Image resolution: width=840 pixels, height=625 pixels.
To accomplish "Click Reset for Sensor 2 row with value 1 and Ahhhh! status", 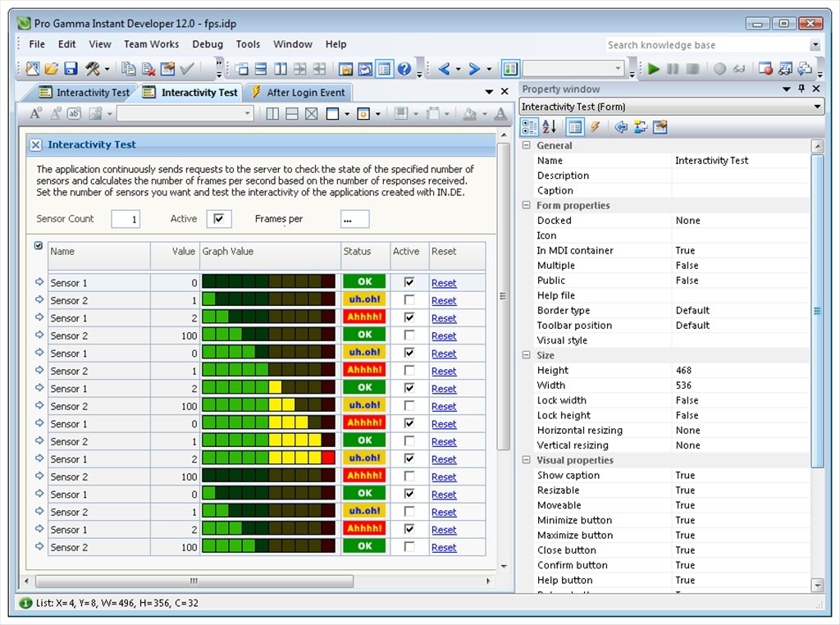I will pyautogui.click(x=444, y=371).
